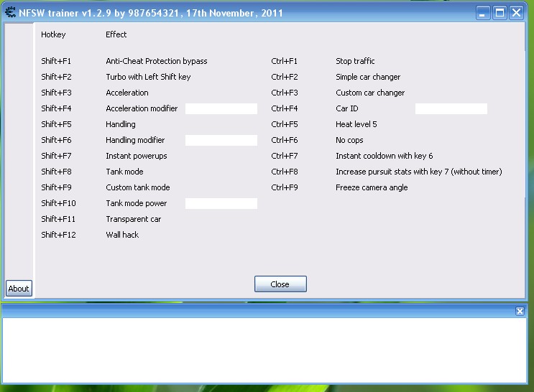Click the Transparent car label
Screen dimensions: 534x392
tap(133, 219)
